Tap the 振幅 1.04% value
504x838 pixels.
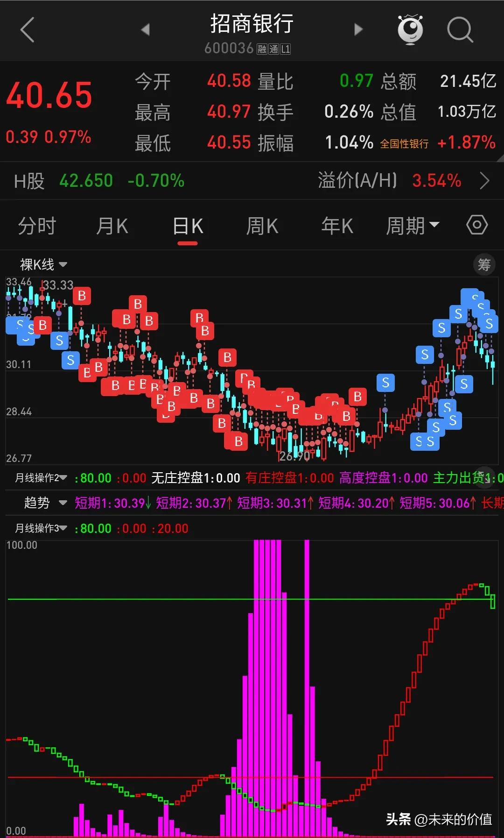349,142
